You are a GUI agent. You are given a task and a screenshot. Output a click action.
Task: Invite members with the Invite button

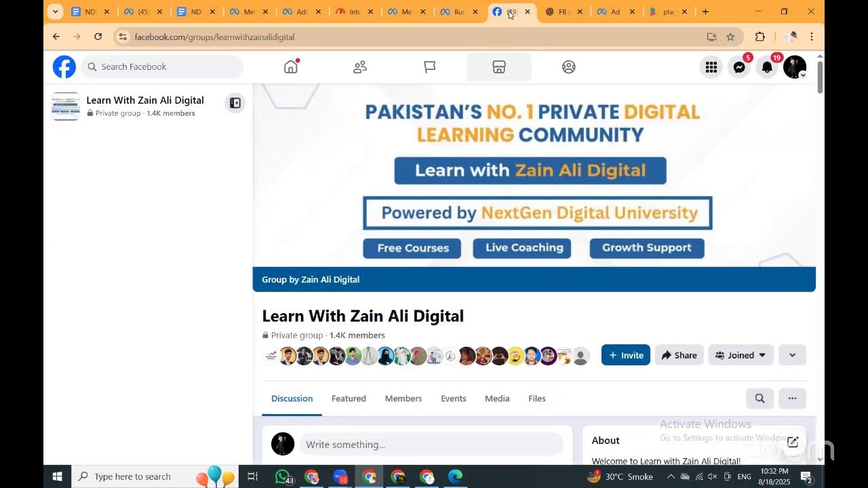[x=626, y=355]
